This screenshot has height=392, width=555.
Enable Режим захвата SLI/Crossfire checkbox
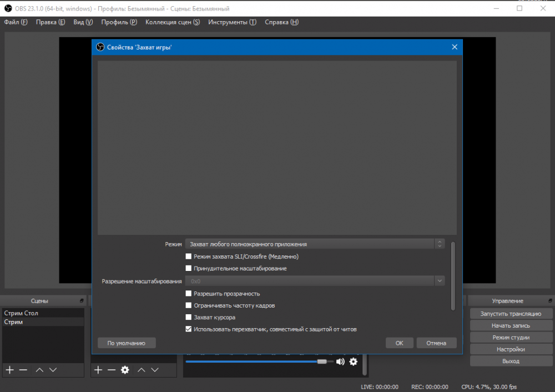[x=189, y=257]
